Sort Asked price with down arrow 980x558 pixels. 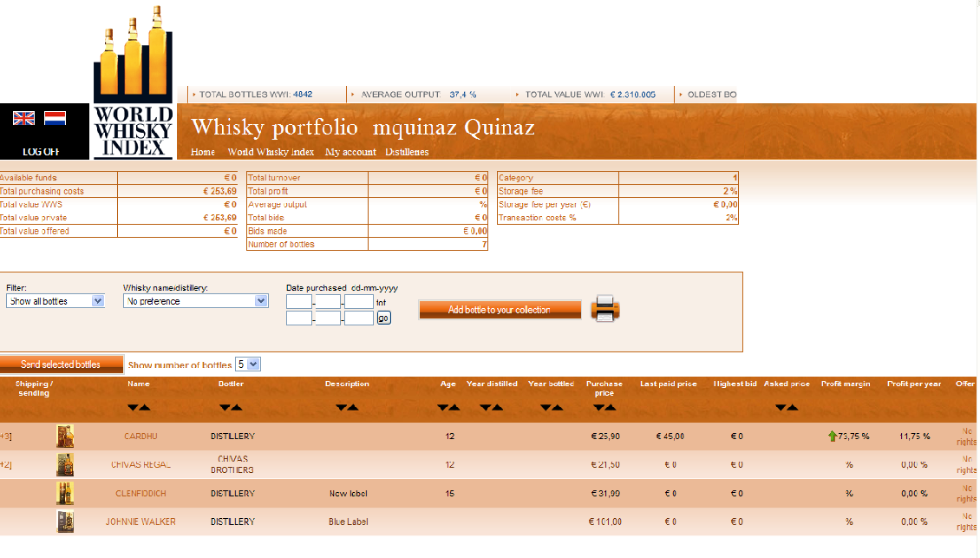click(x=781, y=407)
